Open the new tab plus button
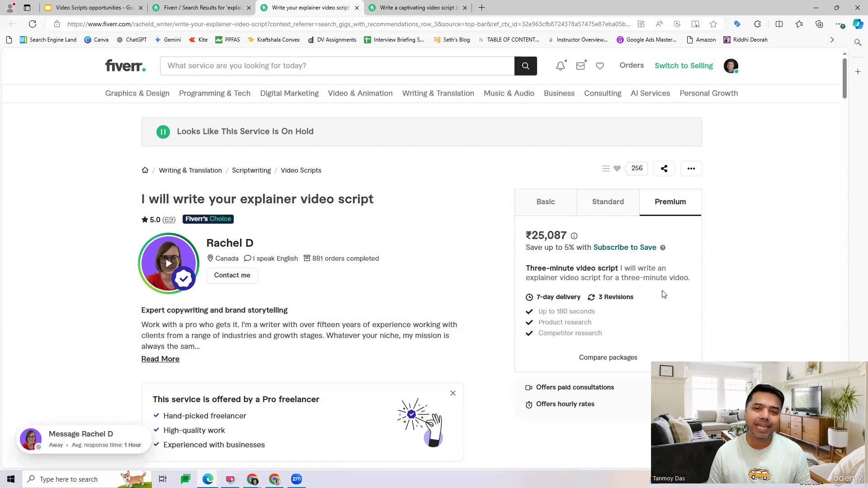868x488 pixels. [x=481, y=8]
